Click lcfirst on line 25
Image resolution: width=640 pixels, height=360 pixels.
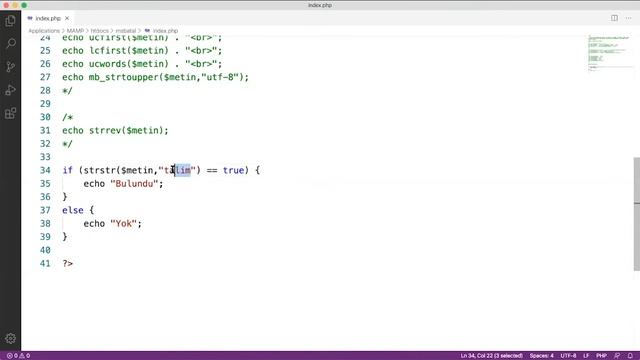click(x=107, y=51)
